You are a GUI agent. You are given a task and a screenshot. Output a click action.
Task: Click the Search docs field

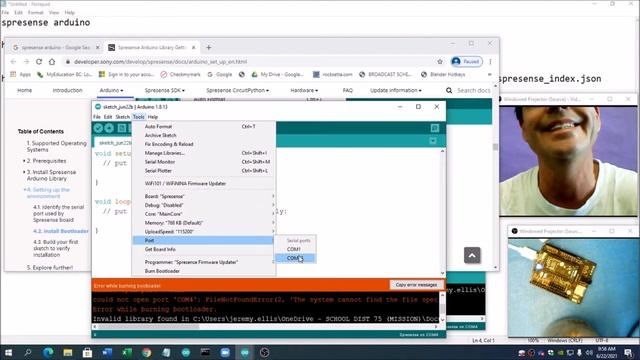pyautogui.click(x=473, y=90)
